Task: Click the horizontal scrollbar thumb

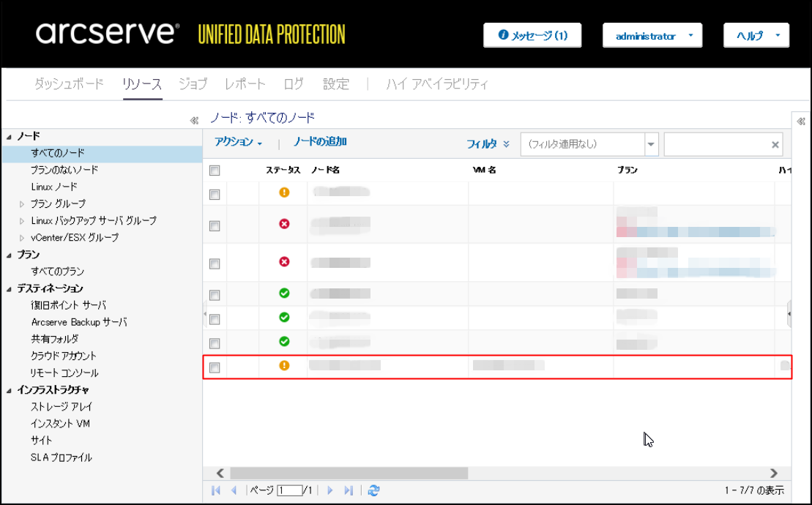Action: 349,473
